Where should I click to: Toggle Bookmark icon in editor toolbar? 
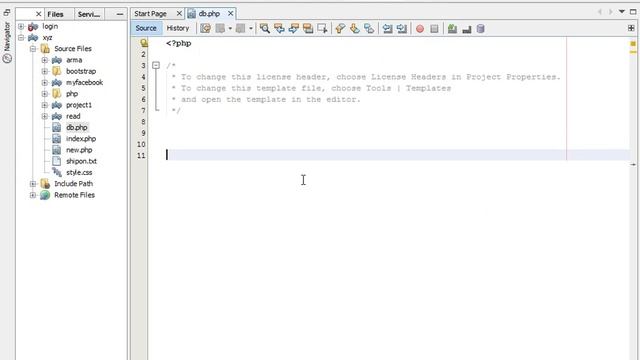coord(369,29)
